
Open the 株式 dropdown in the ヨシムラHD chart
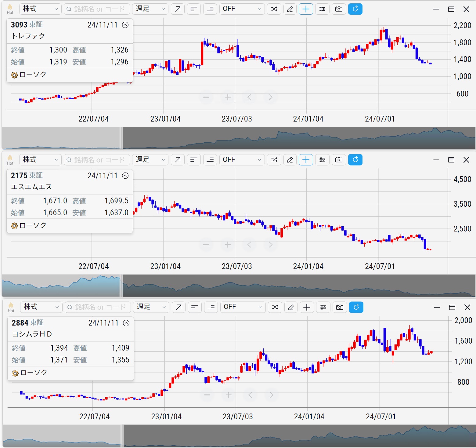(41, 307)
